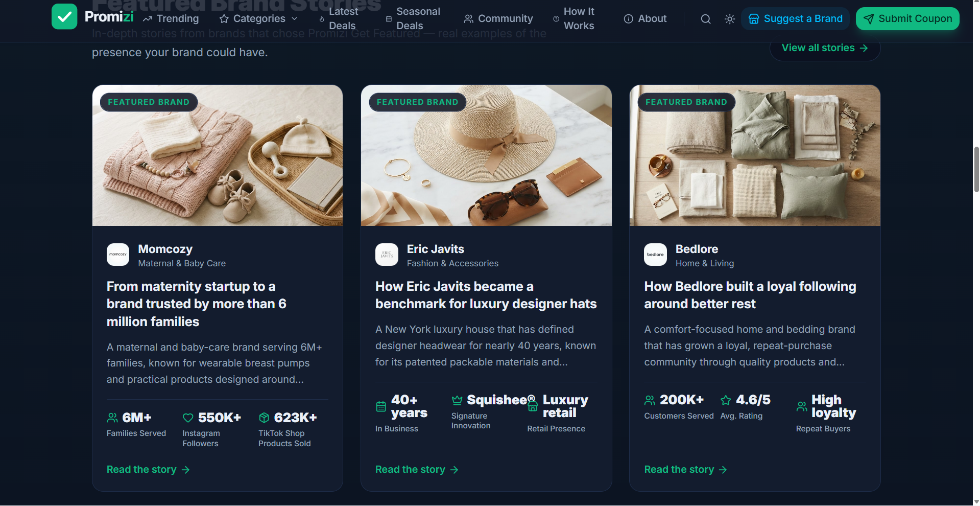
Task: Click the Eric Javits story headline
Action: [486, 295]
